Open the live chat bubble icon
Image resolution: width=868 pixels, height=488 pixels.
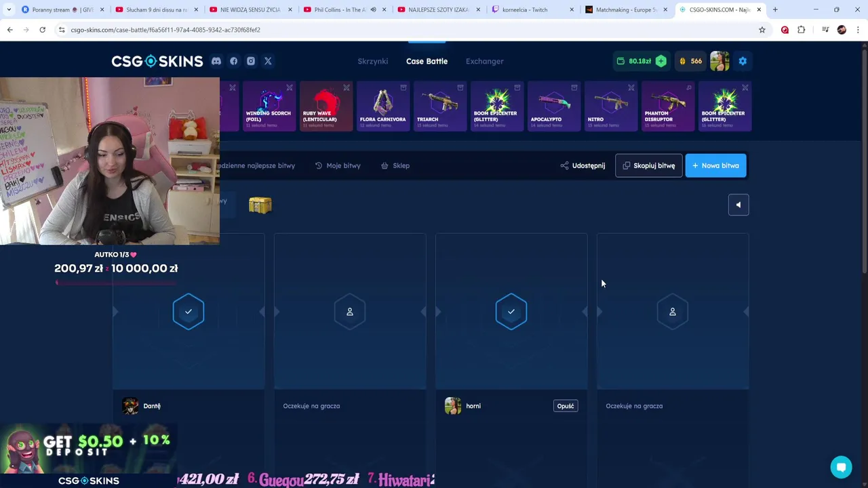[841, 467]
